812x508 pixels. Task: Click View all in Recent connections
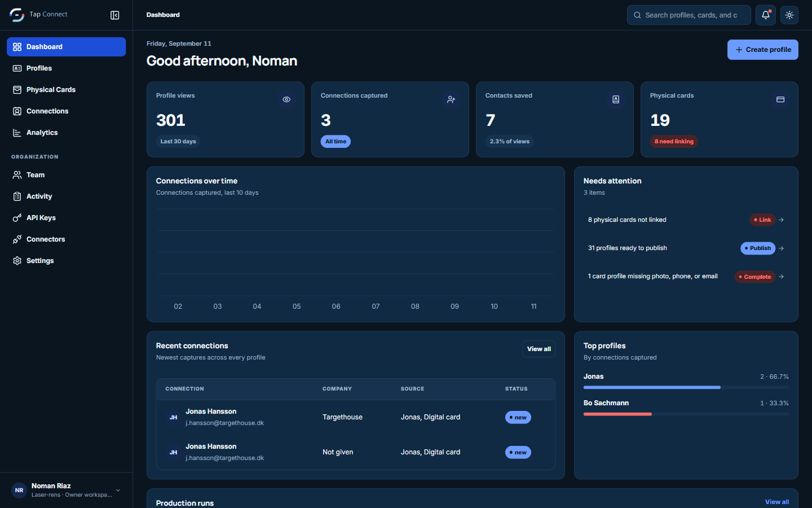tap(539, 349)
